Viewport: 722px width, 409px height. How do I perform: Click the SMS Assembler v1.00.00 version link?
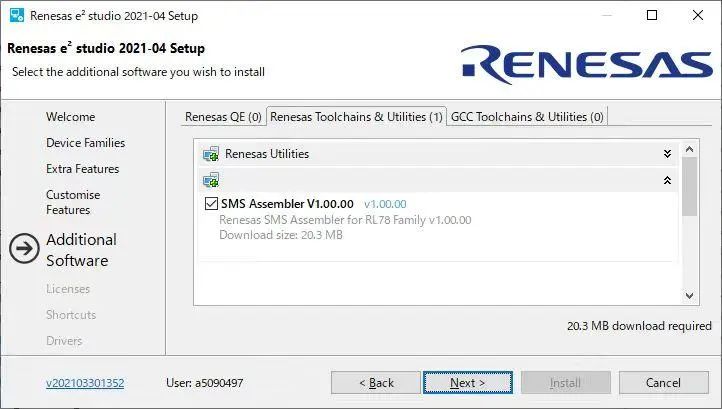click(x=385, y=204)
